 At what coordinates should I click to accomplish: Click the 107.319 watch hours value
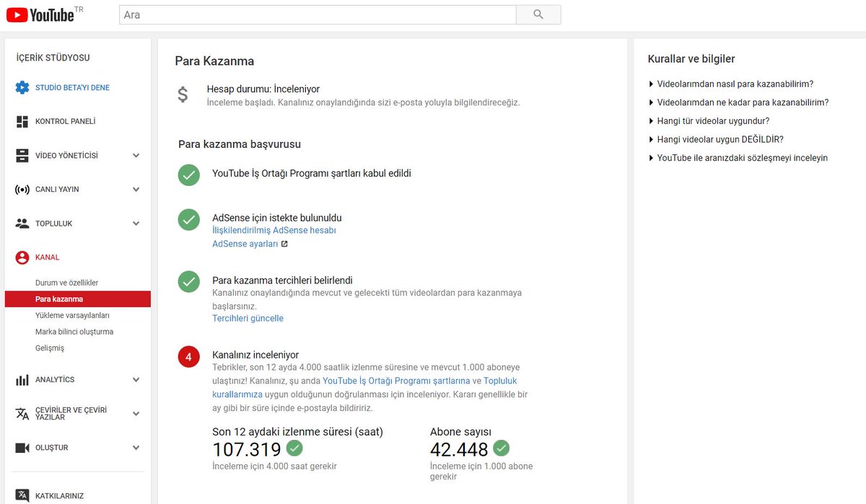pyautogui.click(x=246, y=450)
